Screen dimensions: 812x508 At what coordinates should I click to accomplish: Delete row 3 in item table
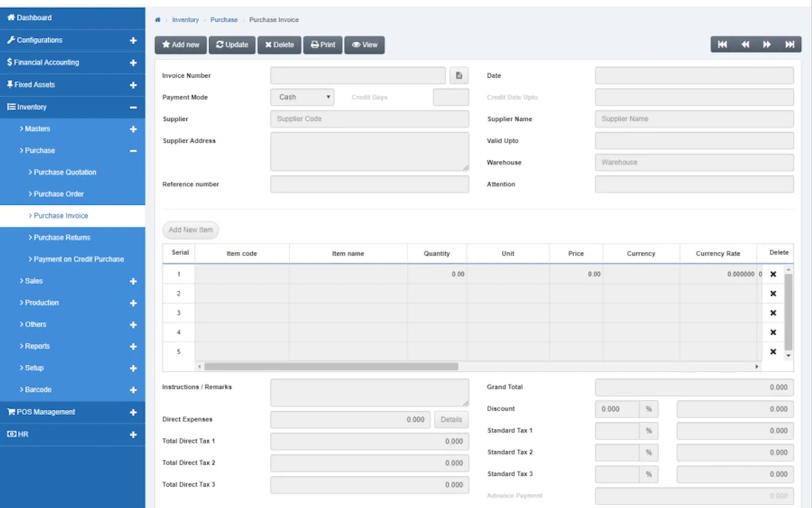(x=773, y=313)
